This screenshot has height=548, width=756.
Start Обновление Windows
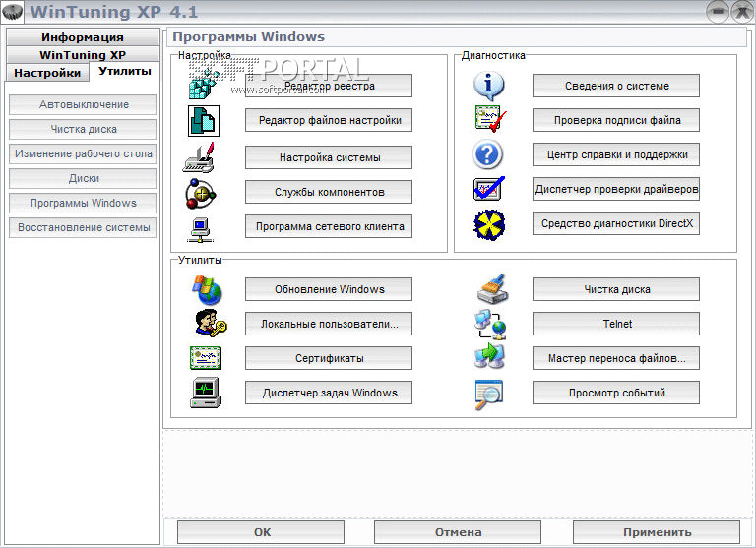tap(329, 289)
